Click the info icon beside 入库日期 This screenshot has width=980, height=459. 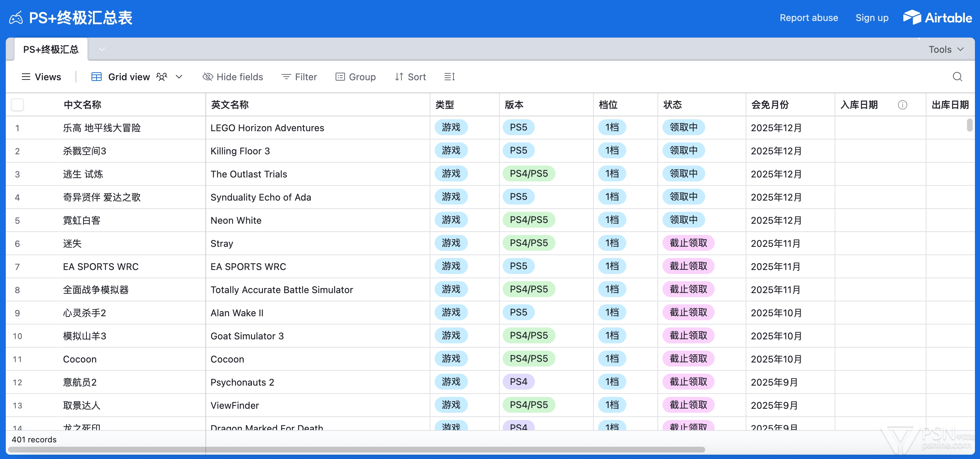pyautogui.click(x=902, y=104)
